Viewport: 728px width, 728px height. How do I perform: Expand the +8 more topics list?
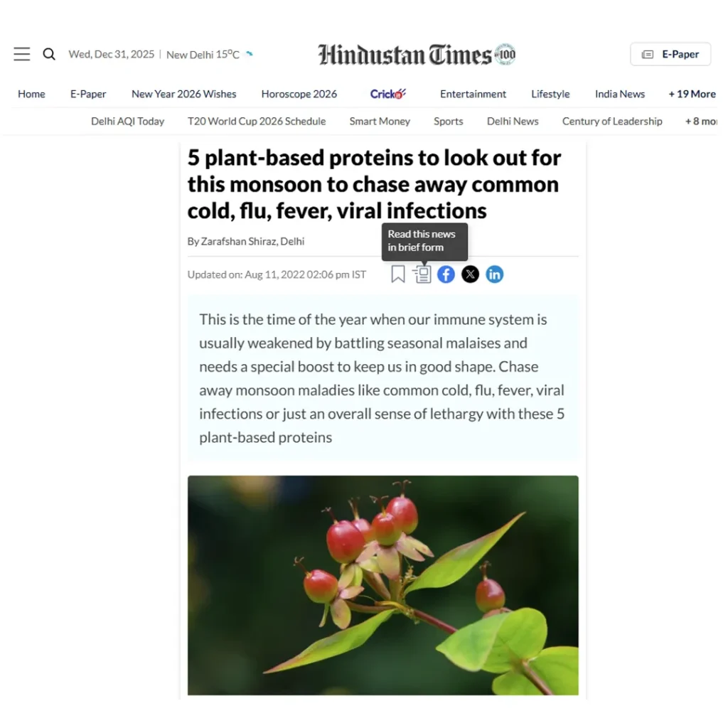pyautogui.click(x=701, y=121)
